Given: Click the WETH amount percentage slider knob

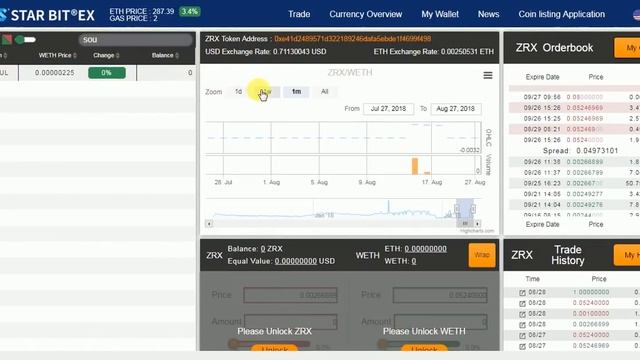Looking at the screenshot, I should click(x=383, y=344).
